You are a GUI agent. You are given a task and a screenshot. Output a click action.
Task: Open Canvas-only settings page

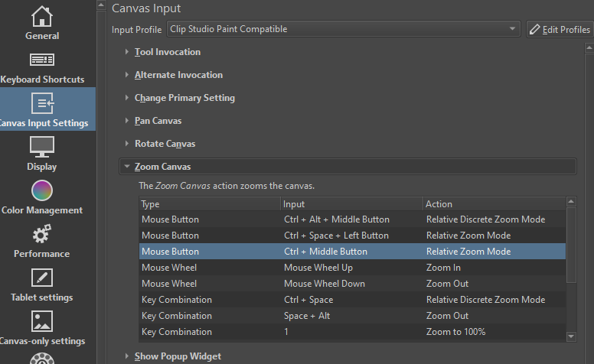pos(42,328)
